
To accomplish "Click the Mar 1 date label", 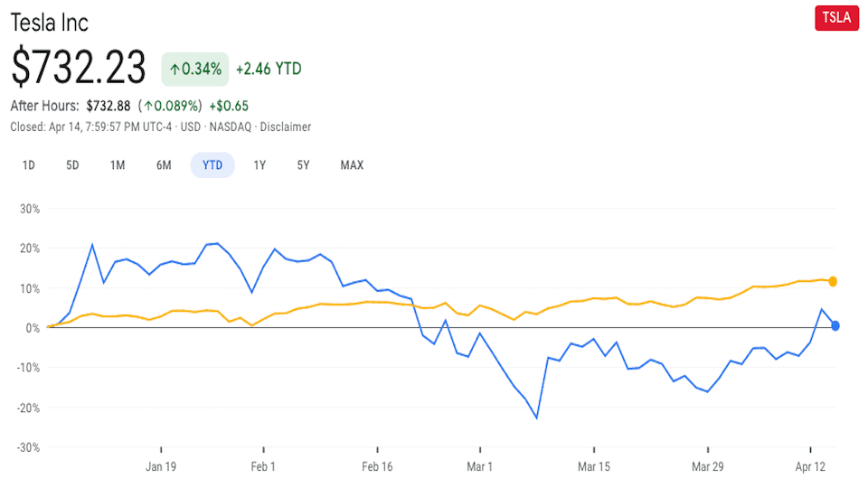I will point(479,467).
